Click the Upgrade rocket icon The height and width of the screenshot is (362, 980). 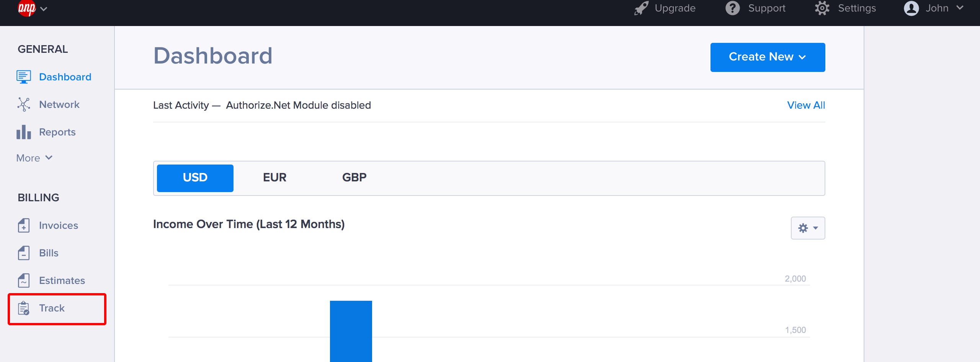[641, 8]
